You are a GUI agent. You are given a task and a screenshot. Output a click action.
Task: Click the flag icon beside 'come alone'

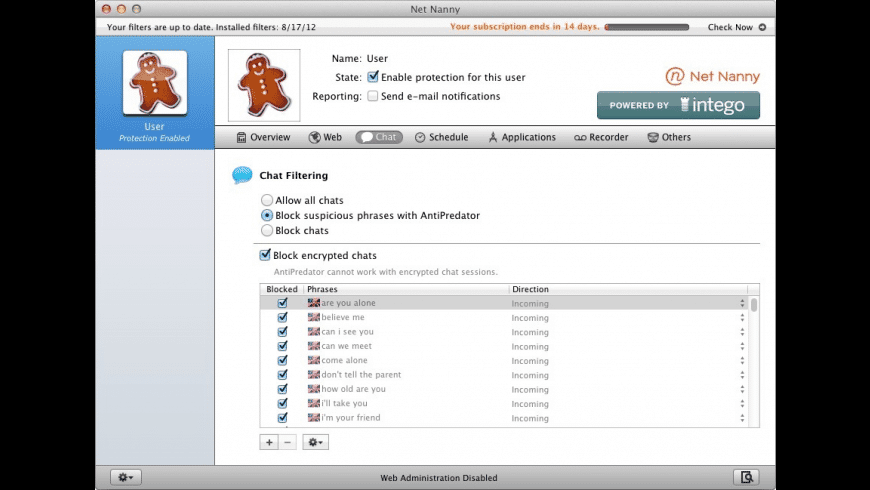point(313,361)
